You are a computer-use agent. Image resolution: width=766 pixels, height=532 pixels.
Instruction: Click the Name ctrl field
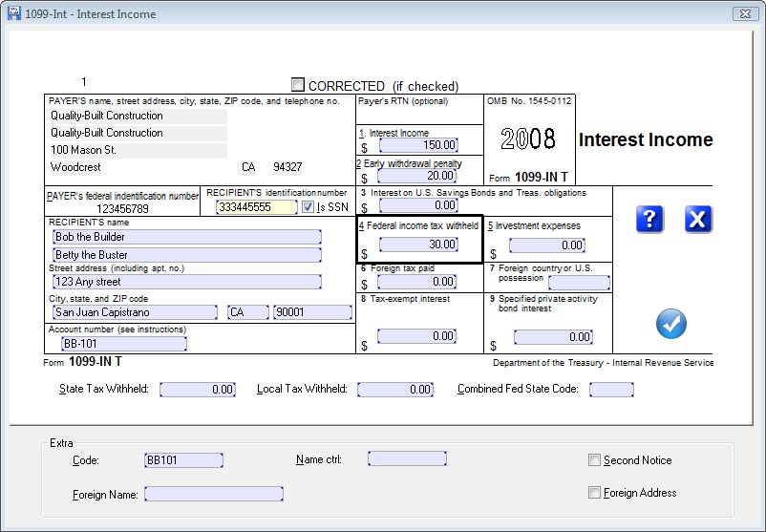407,458
